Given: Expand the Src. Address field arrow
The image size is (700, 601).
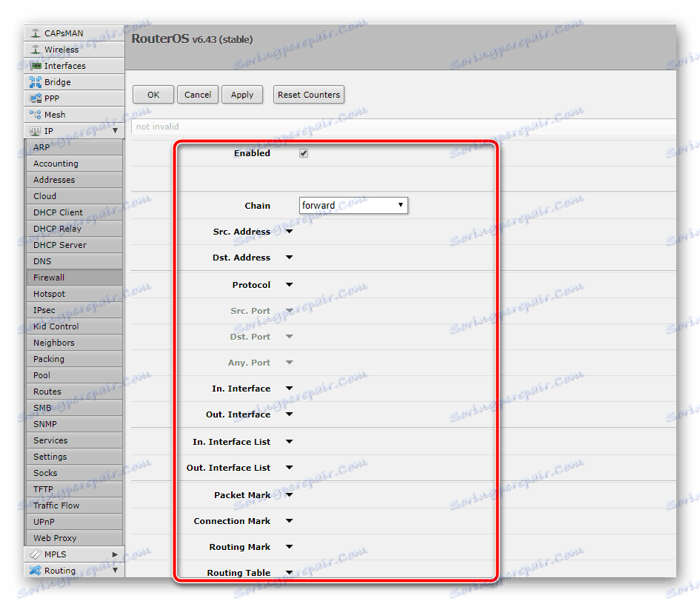Looking at the screenshot, I should coord(290,232).
